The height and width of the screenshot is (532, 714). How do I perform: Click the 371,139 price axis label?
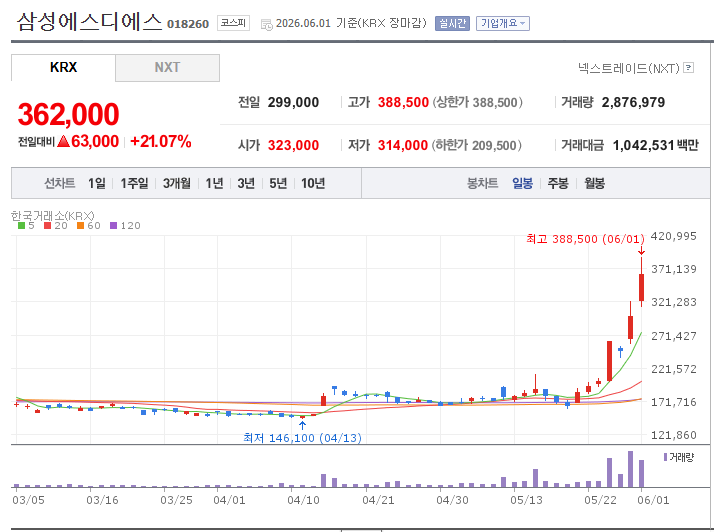(x=674, y=269)
